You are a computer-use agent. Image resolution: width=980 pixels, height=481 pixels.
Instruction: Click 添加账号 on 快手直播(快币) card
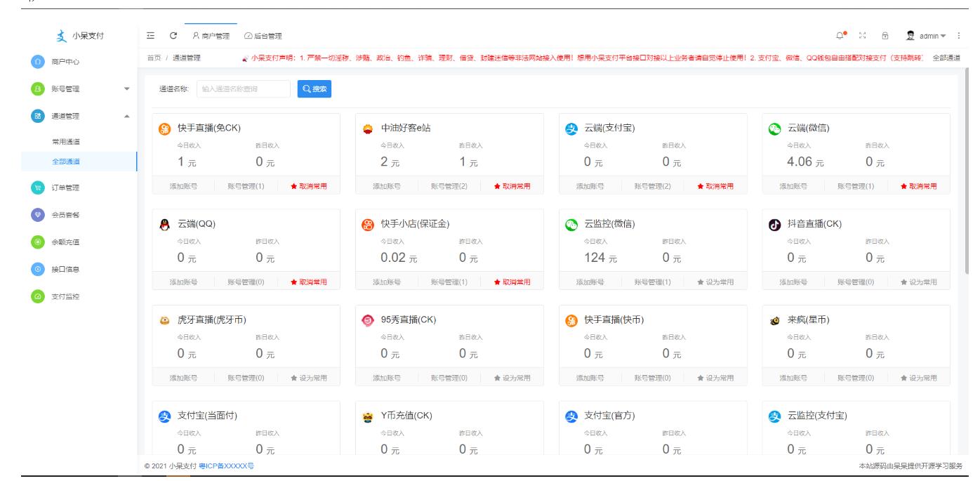(x=590, y=378)
